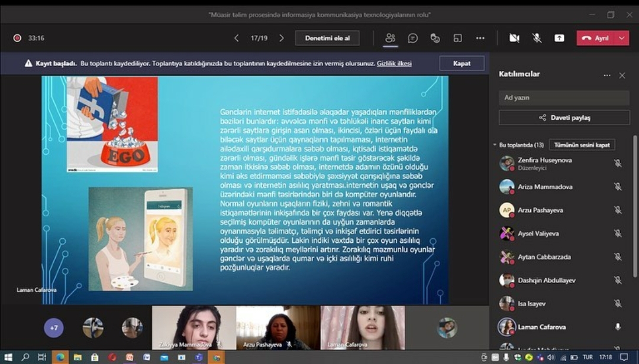Expand the Ayrıl leave options arrow
This screenshot has width=639, height=364.
(x=621, y=38)
